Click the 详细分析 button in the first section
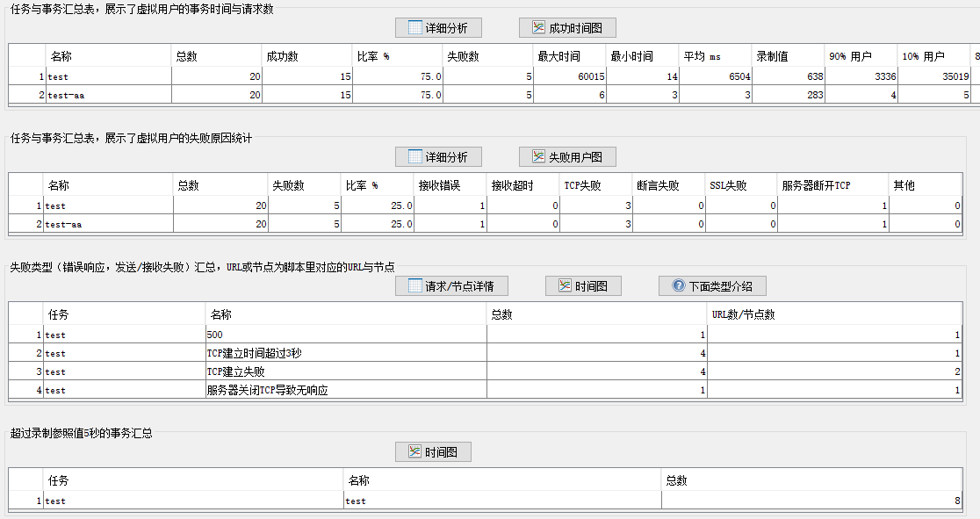 pyautogui.click(x=438, y=28)
